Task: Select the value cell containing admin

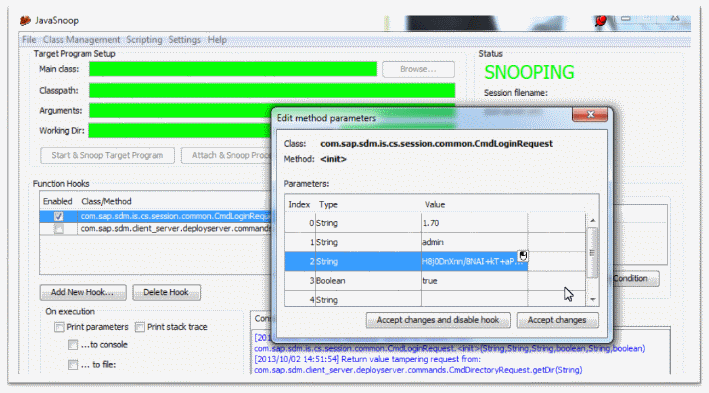Action: click(x=474, y=242)
